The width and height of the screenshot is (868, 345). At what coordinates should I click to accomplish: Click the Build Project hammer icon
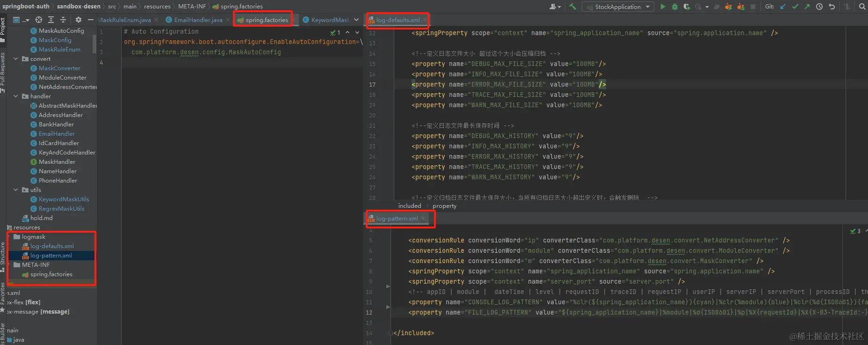(x=572, y=7)
